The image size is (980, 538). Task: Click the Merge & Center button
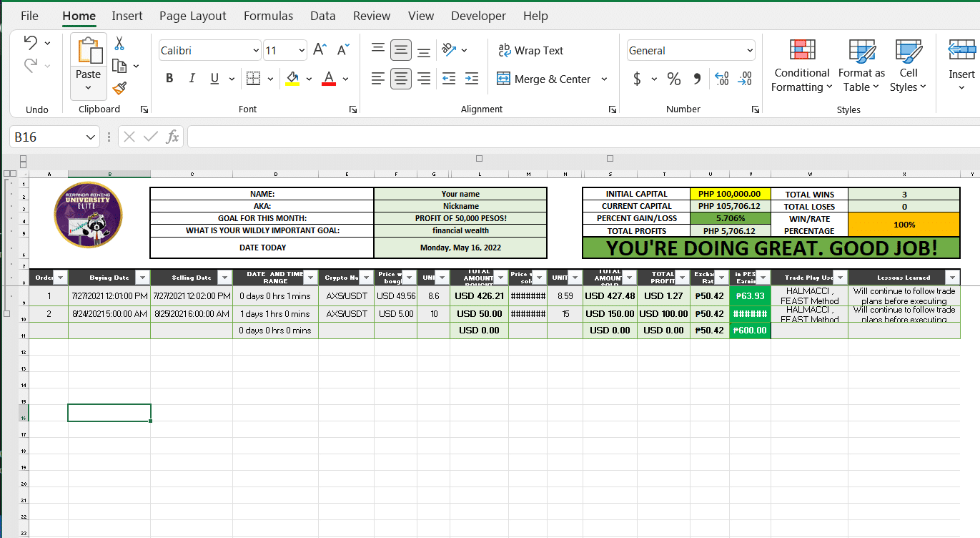pyautogui.click(x=544, y=79)
